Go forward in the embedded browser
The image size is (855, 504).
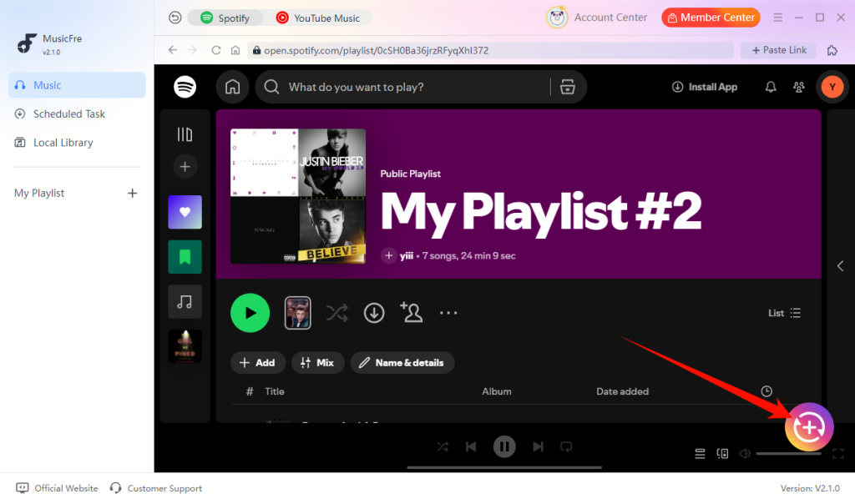click(x=192, y=50)
